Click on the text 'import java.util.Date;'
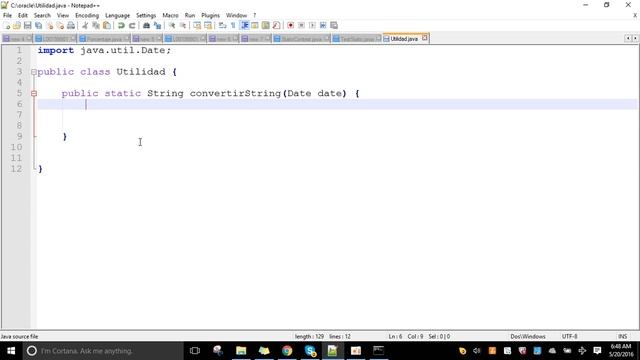640x360 pixels. 104,50
